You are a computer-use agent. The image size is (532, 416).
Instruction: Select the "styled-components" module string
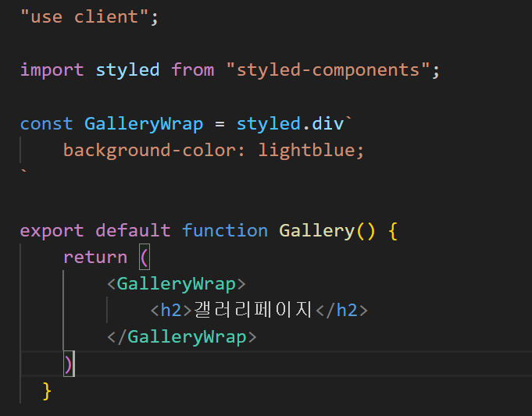coord(328,70)
